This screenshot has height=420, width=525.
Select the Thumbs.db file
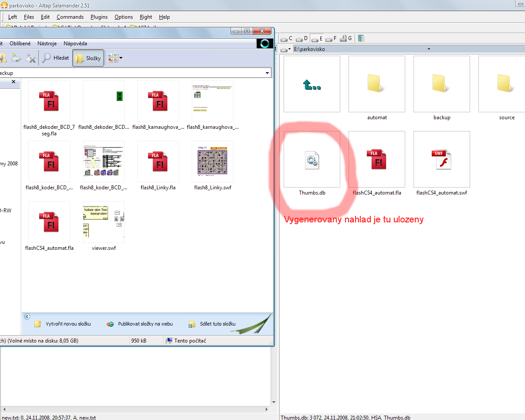(x=312, y=160)
